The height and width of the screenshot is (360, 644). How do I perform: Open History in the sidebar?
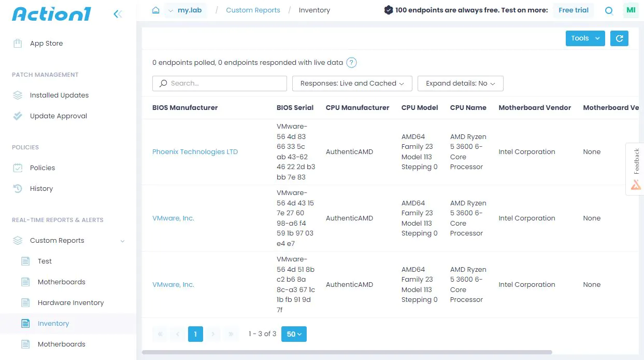[x=41, y=189]
